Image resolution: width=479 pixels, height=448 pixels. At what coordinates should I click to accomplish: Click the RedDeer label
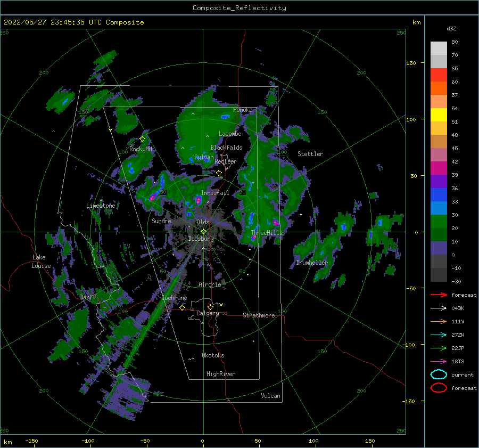point(226,161)
